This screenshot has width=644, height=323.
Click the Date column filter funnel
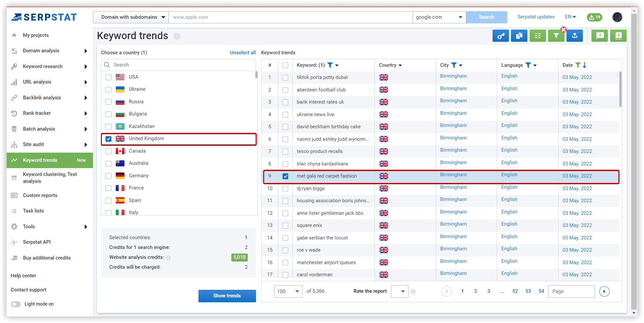coord(578,65)
